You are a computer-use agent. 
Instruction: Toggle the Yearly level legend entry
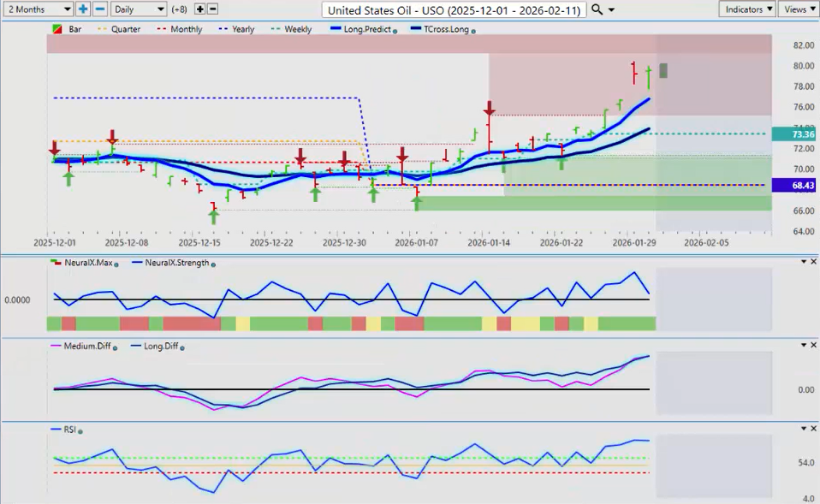click(x=236, y=29)
